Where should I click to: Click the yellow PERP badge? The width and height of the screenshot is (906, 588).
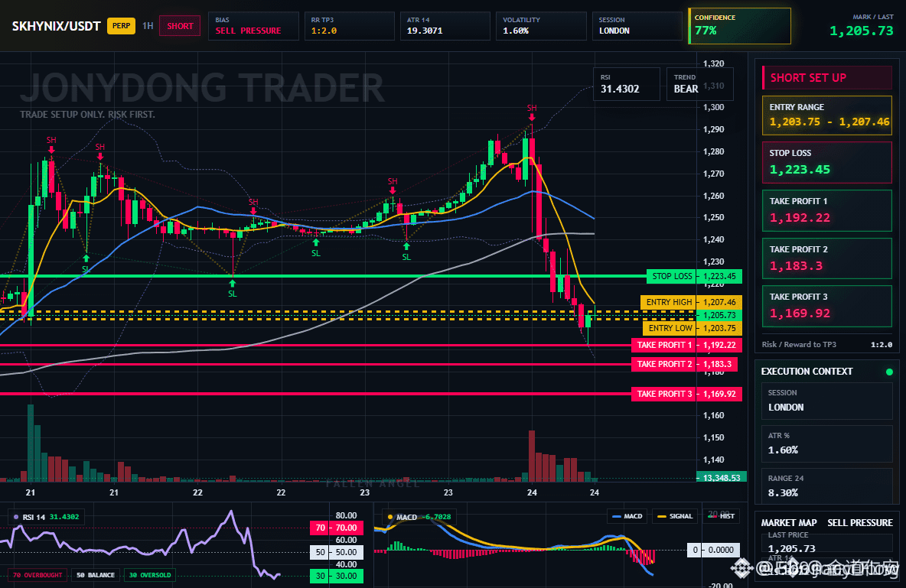[x=121, y=26]
